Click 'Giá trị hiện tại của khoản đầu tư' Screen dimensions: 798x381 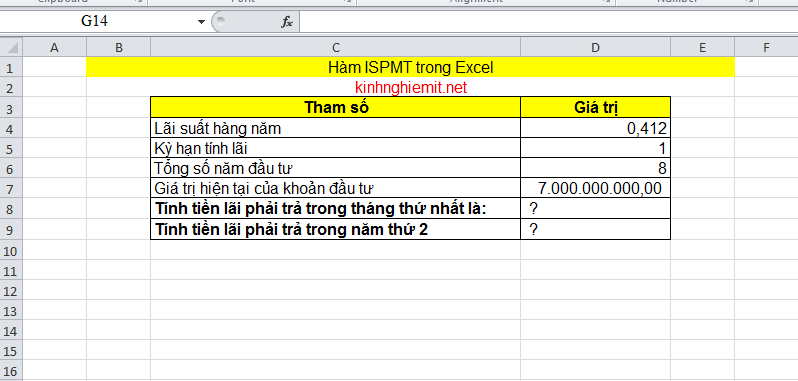tap(335, 189)
